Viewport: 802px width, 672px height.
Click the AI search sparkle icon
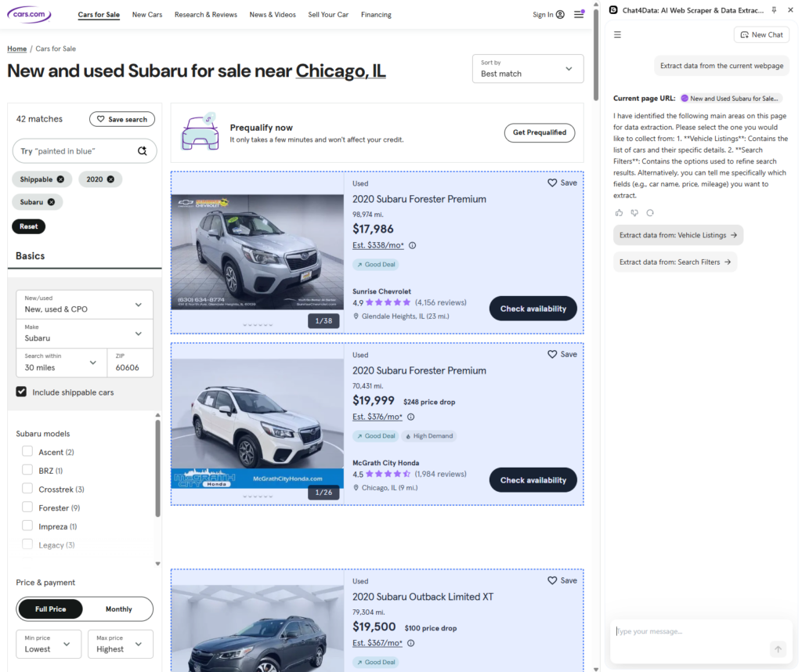coord(143,151)
